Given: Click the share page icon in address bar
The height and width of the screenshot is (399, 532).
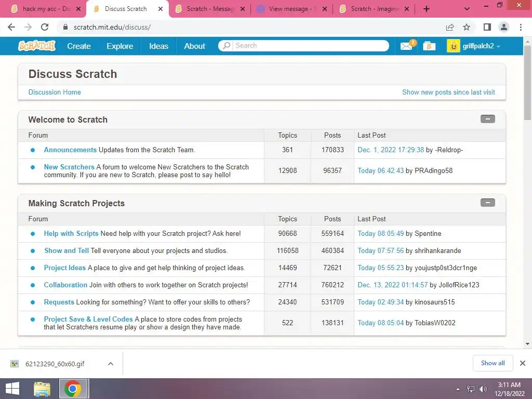Looking at the screenshot, I should (450, 27).
